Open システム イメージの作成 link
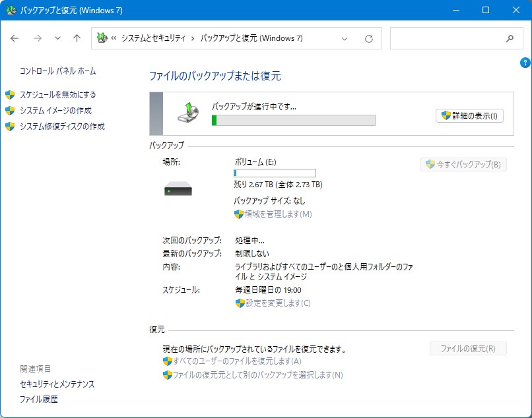532x418 pixels. point(55,110)
